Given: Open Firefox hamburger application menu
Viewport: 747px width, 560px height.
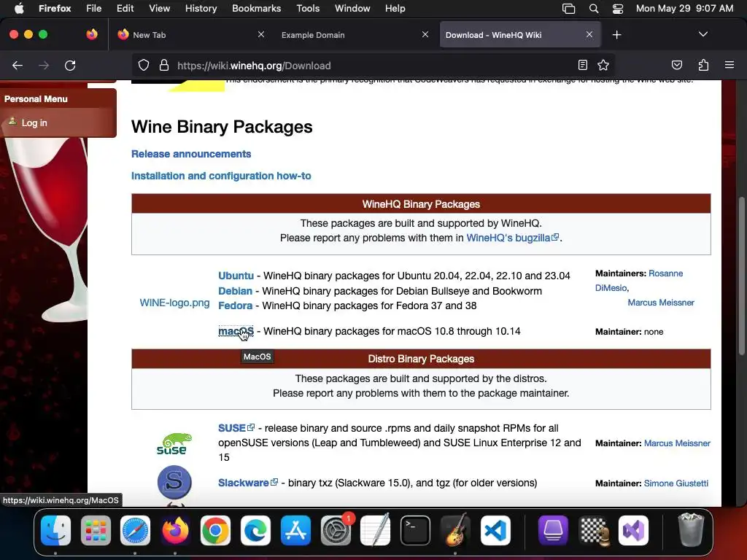Looking at the screenshot, I should click(729, 65).
